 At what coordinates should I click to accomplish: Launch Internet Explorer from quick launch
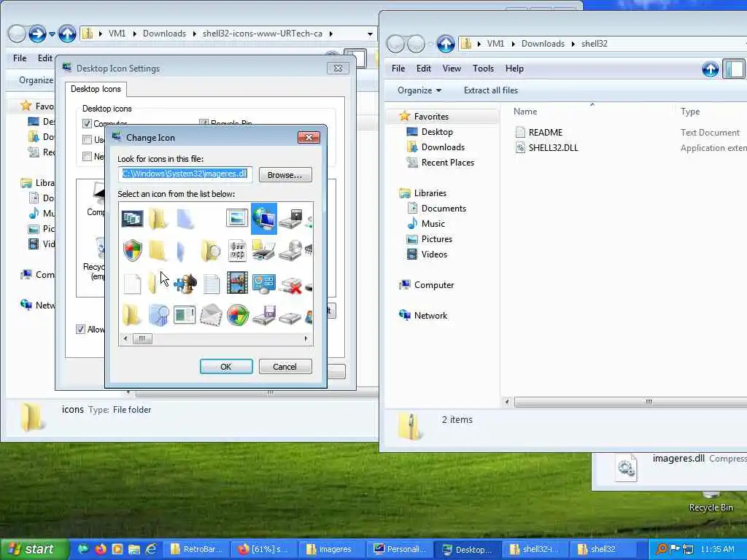click(151, 549)
